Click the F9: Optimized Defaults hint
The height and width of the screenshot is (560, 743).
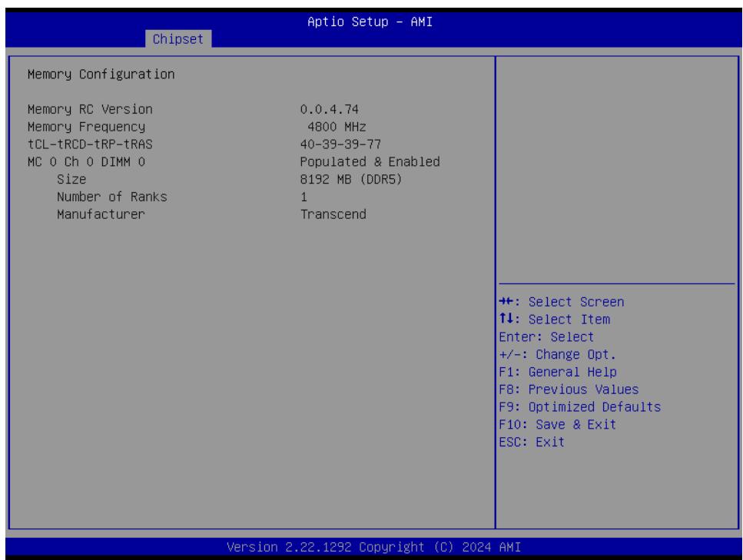(579, 407)
